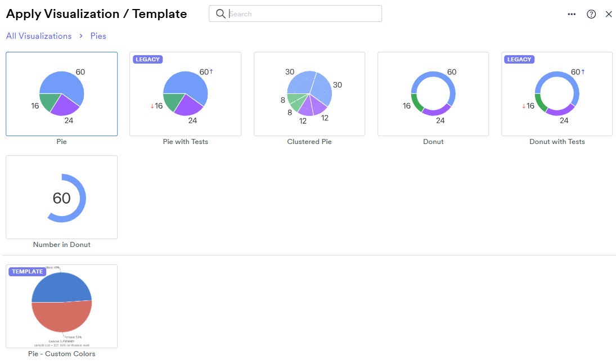This screenshot has width=616, height=364.
Task: Open the three-dot more options menu
Action: pos(572,14)
